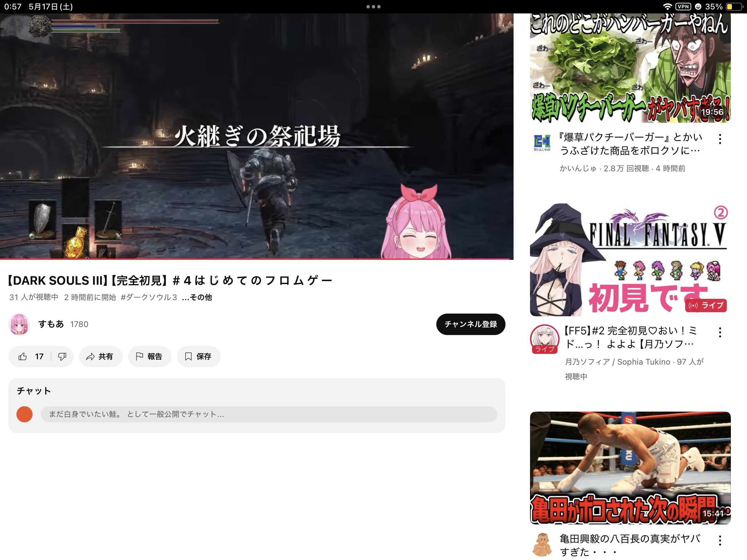Tap the #ダークソウル3 hashtag
Image resolution: width=747 pixels, height=560 pixels.
click(x=149, y=297)
